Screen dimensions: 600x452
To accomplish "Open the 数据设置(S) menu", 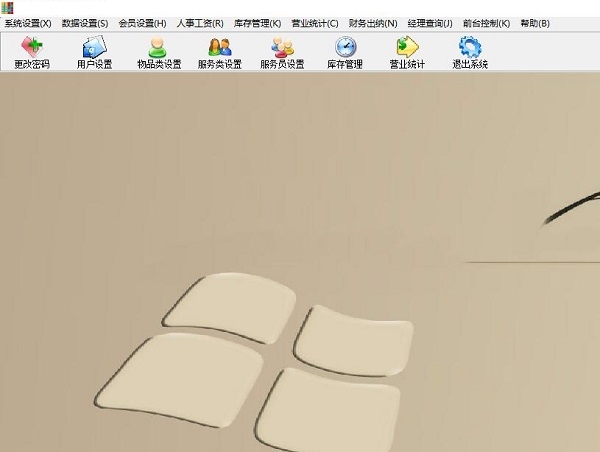I will (85, 23).
